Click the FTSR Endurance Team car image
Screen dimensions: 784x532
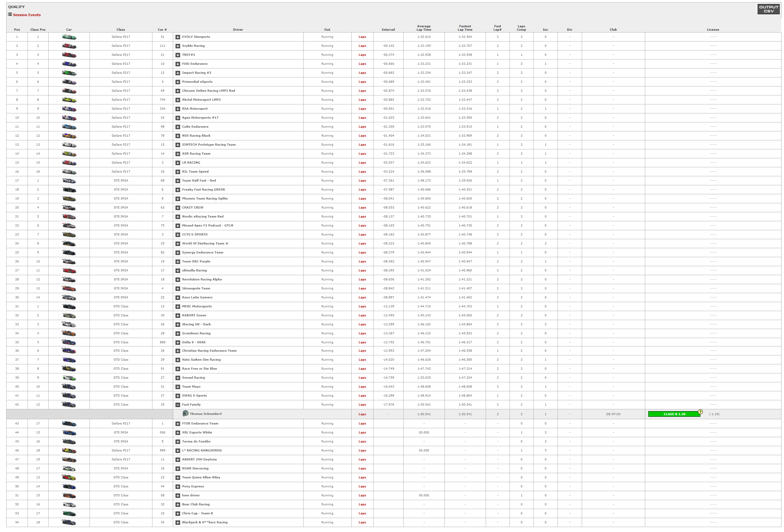click(69, 424)
